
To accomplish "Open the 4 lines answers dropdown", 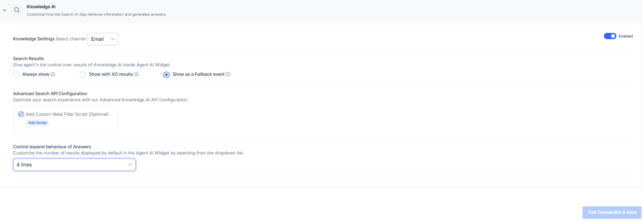I will (74, 165).
